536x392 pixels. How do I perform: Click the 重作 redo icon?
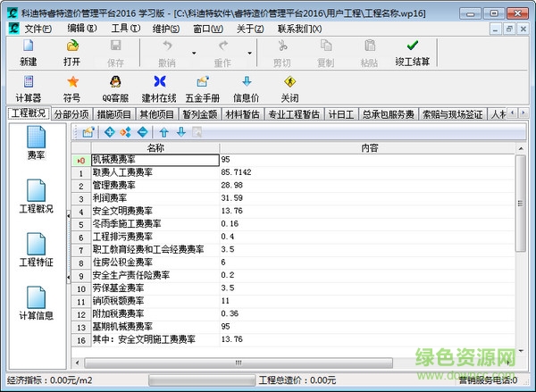(x=222, y=46)
